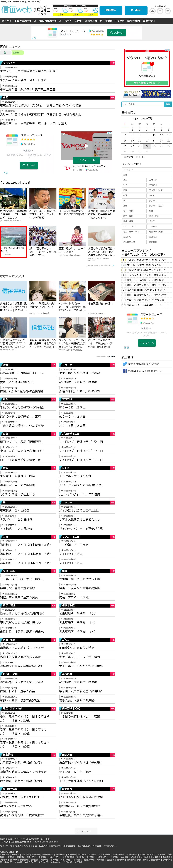Open headline 群馬県選管、比例得票計上にミス
The height and width of the screenshot is (868, 173).
[22, 373]
